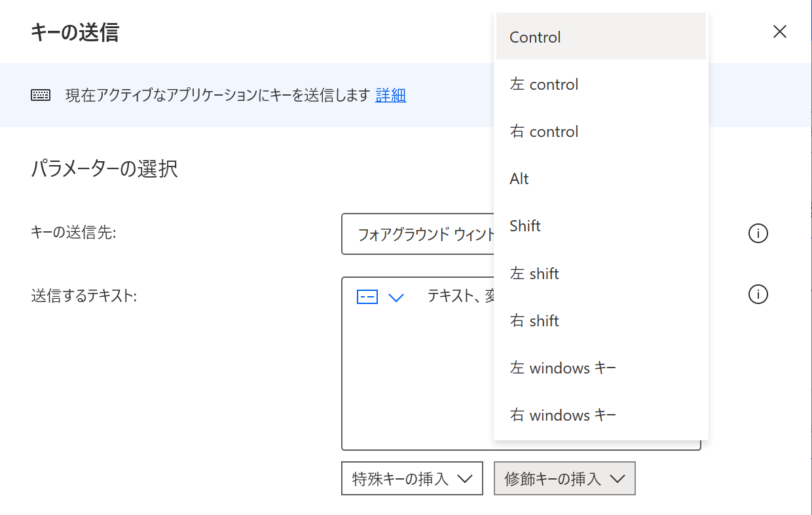Select 右 windows キー option
This screenshot has height=515, width=812.
point(600,415)
